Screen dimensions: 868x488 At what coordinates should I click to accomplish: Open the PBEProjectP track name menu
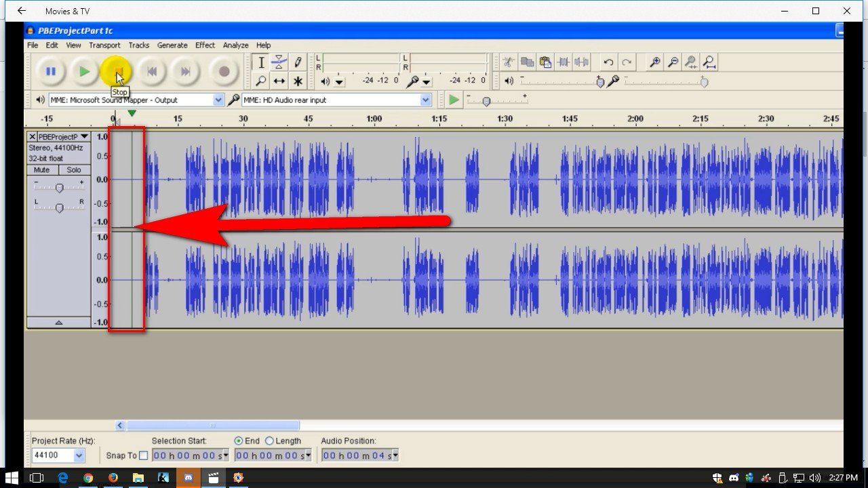[64, 136]
